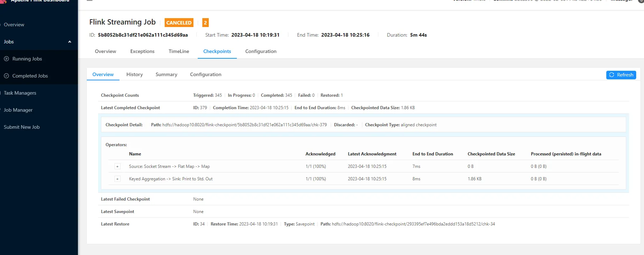This screenshot has height=255, width=644.
Task: Click the Running Jobs play-circle icon
Action: [6, 59]
